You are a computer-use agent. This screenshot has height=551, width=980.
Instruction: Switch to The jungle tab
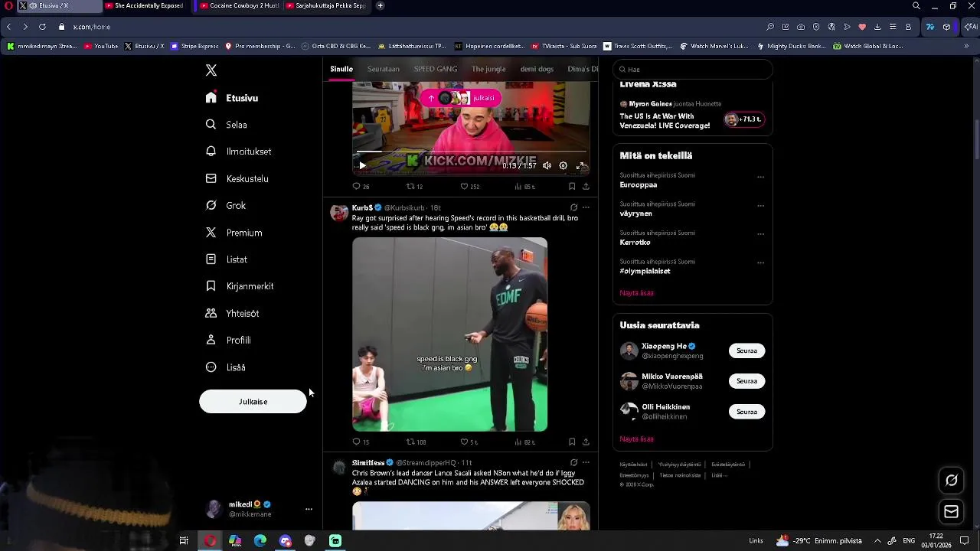coord(488,69)
